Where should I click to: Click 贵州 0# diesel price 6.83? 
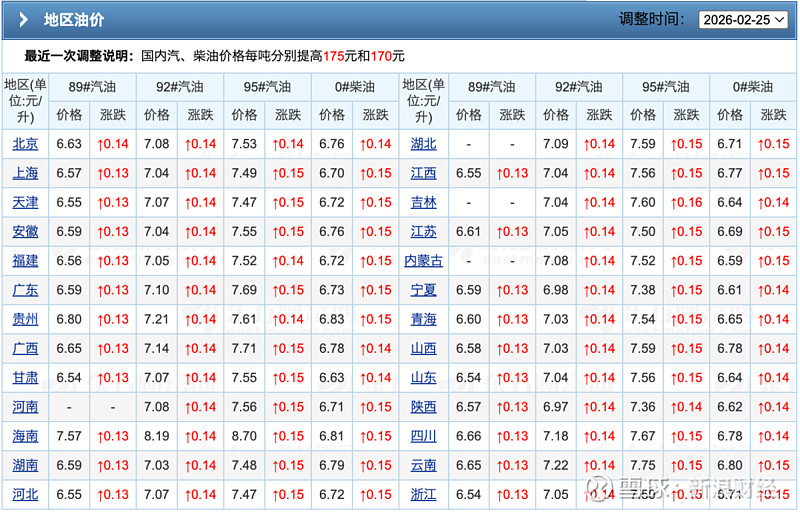pyautogui.click(x=332, y=319)
